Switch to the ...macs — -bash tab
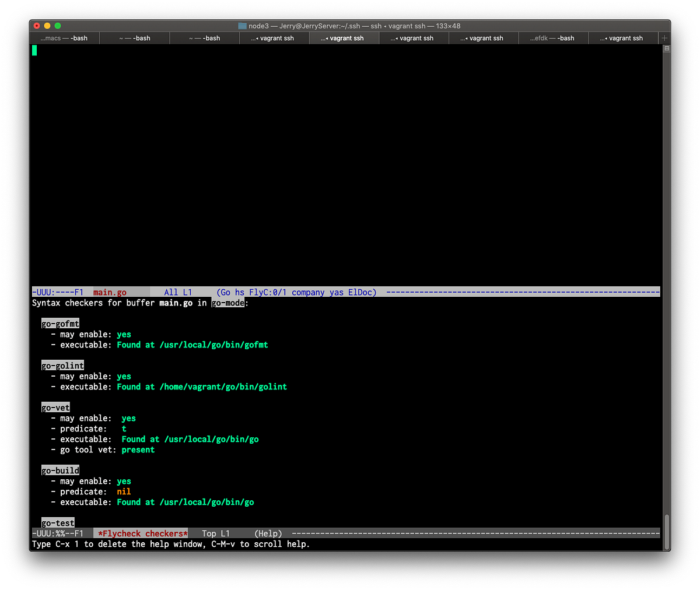Image resolution: width=700 pixels, height=590 pixels. 64,37
